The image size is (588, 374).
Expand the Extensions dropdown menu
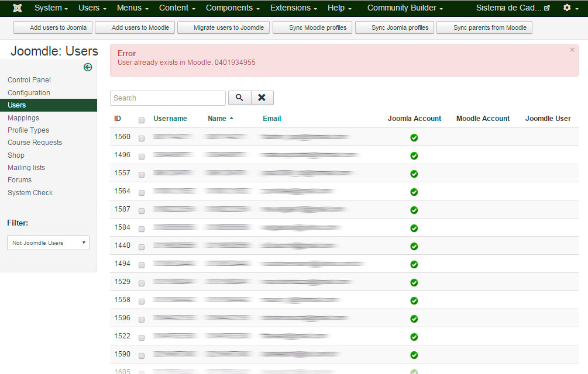click(294, 8)
